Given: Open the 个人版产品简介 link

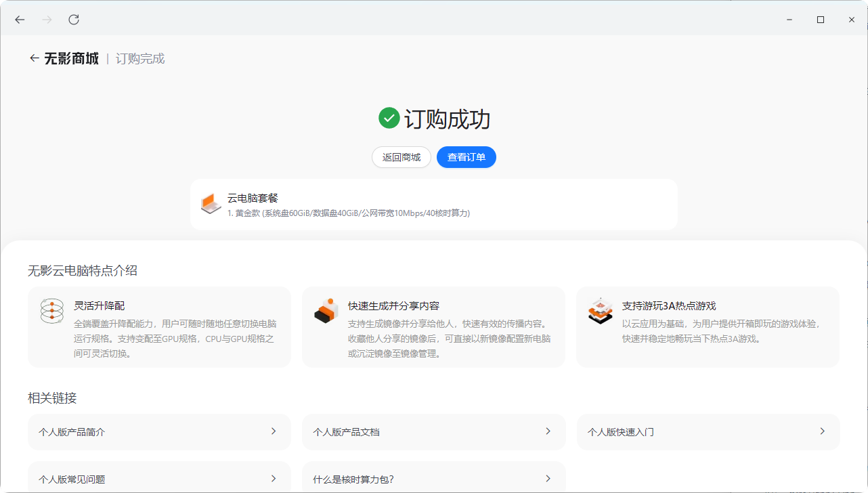Looking at the screenshot, I should pyautogui.click(x=159, y=431).
